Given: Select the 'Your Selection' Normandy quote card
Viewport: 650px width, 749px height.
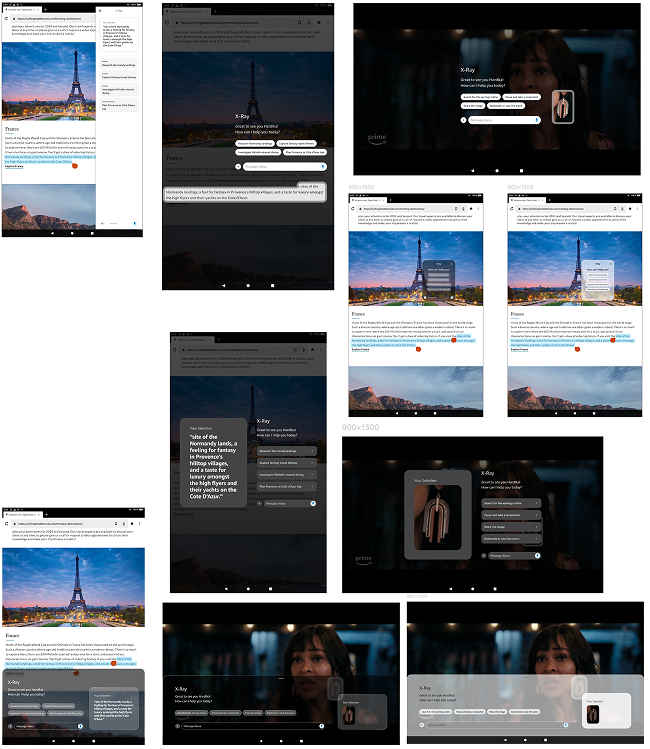Looking at the screenshot, I should tap(213, 463).
